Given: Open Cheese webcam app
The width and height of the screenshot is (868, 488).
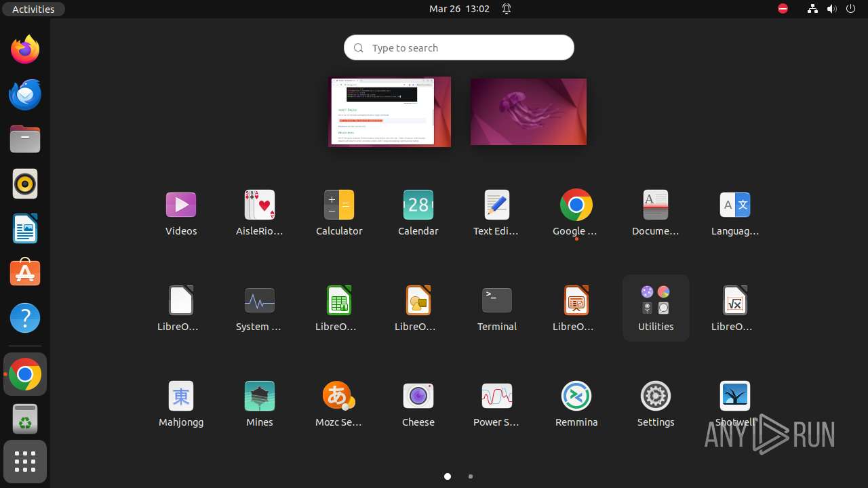Looking at the screenshot, I should pyautogui.click(x=418, y=404).
